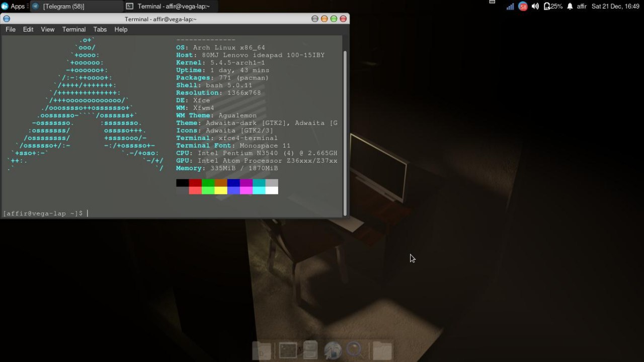The height and width of the screenshot is (362, 644).
Task: Click the Packages: 771 (pacman) line
Action: [222, 78]
